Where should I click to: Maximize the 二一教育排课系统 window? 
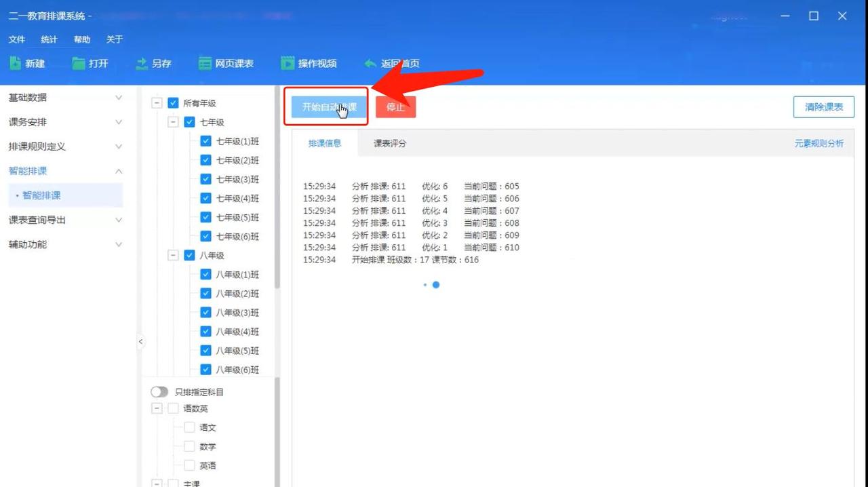(814, 16)
